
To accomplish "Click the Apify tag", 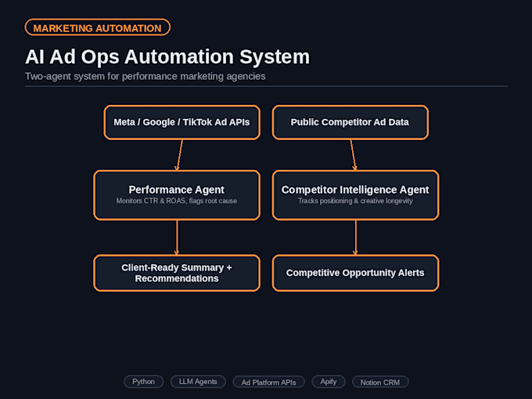I will click(x=329, y=382).
